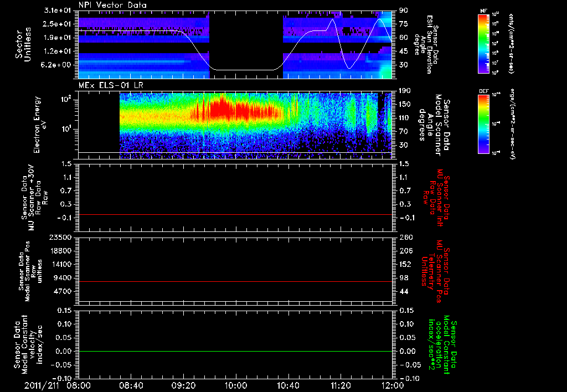
Task: Click the 12:00 time axis label
Action: (393, 385)
